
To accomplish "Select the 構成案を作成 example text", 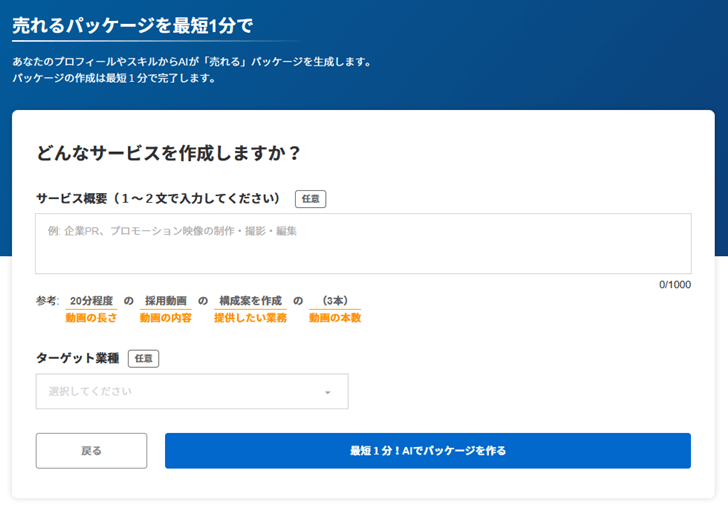I will tap(250, 300).
